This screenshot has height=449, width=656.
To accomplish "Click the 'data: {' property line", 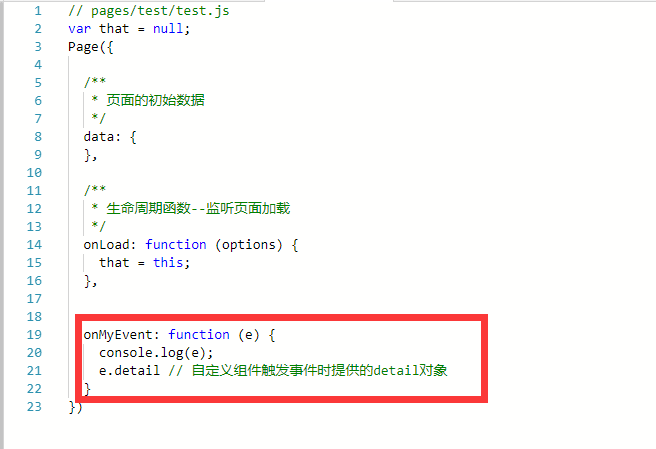I will (x=110, y=137).
